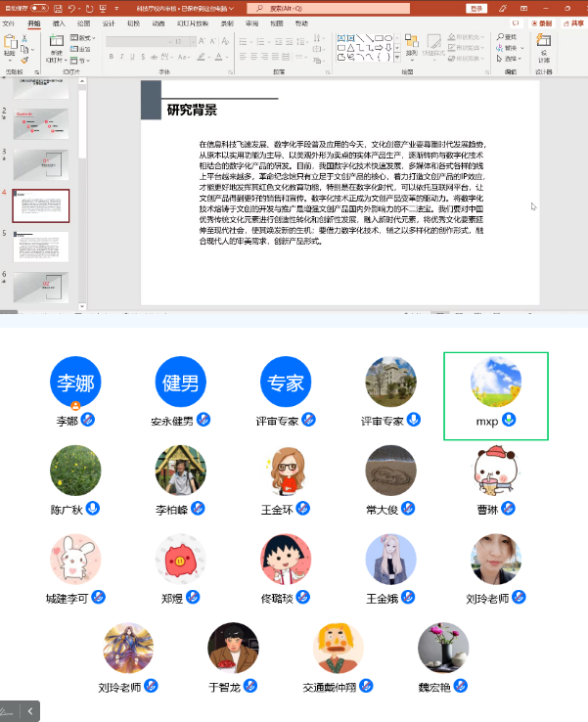The height and width of the screenshot is (722, 588).
Task: Expand the collapsed panel arrow at bottom-left
Action: click(x=30, y=711)
